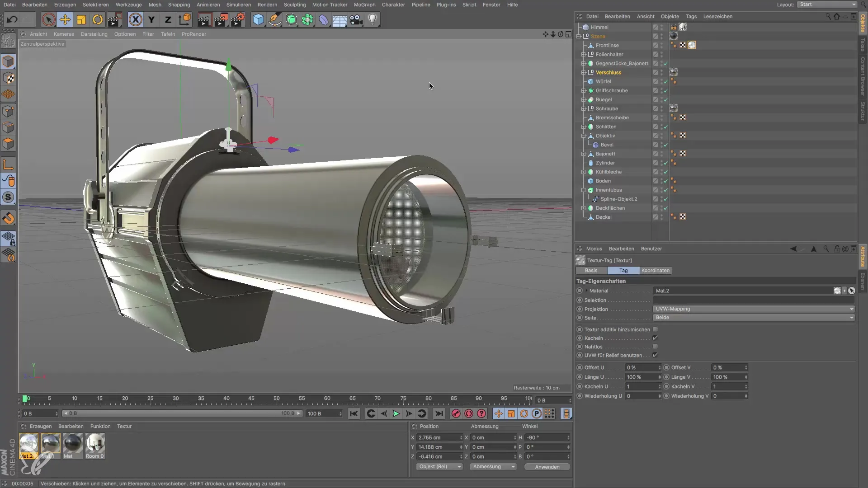Open the Deformer bend icon
Image resolution: width=868 pixels, height=488 pixels.
(324, 20)
